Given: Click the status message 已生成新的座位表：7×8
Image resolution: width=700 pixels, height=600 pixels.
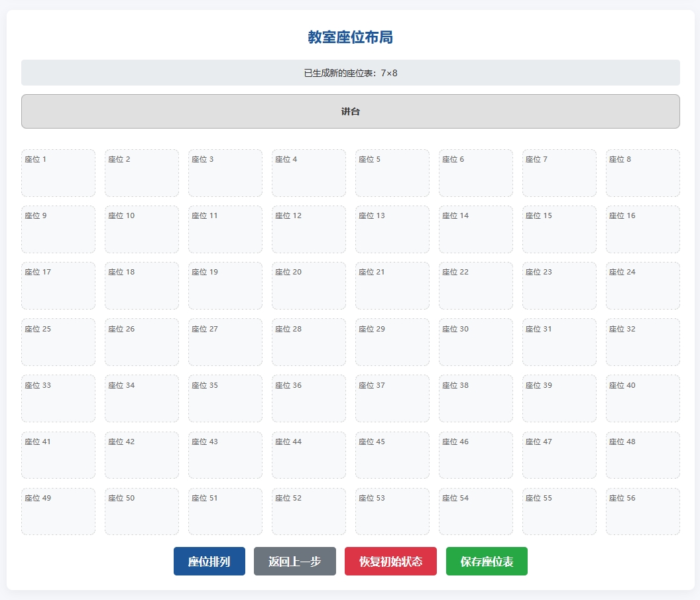Looking at the screenshot, I should point(351,73).
